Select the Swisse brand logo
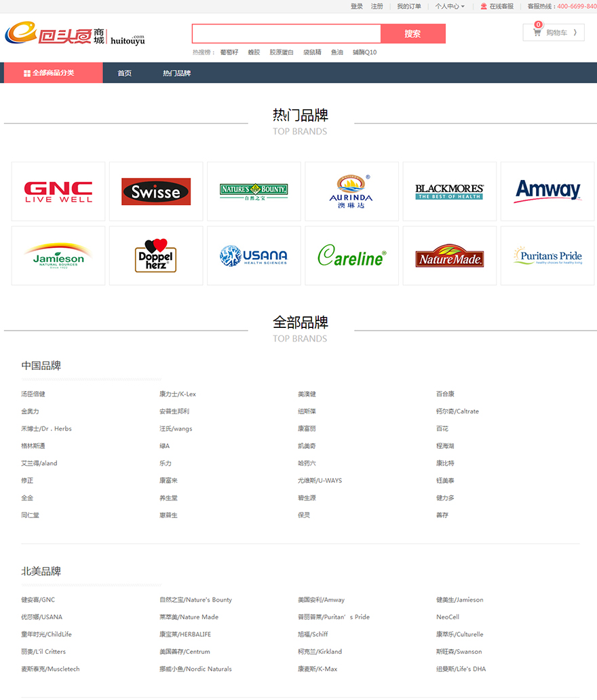Viewport: 597px width, 700px height. [156, 191]
